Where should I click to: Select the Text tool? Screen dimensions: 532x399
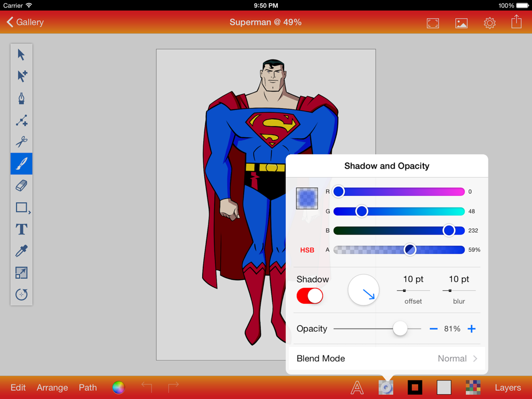(x=21, y=229)
